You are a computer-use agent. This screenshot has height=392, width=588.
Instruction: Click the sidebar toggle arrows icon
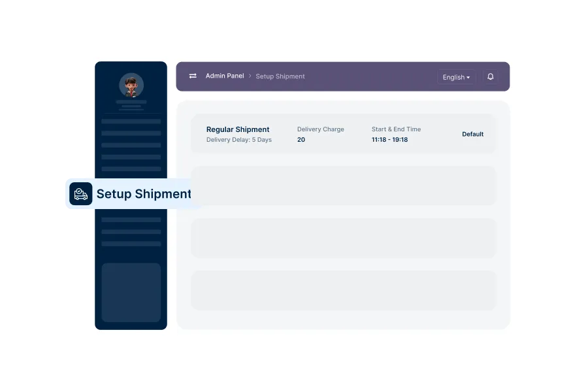(193, 76)
